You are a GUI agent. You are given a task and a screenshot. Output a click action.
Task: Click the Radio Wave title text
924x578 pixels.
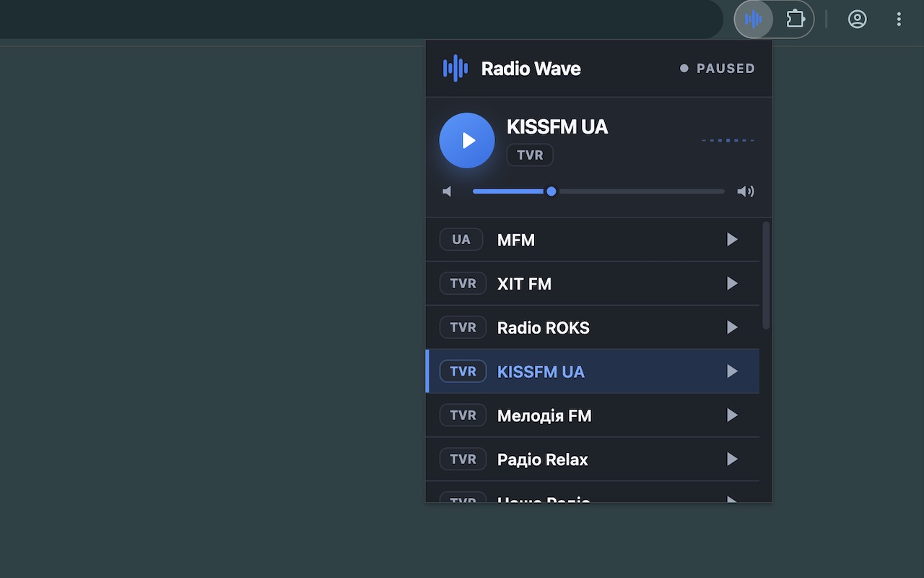[x=531, y=69]
